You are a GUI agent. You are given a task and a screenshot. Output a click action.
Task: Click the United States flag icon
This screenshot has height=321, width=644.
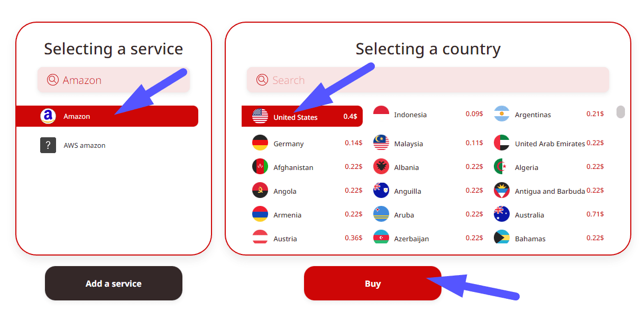[x=260, y=116]
